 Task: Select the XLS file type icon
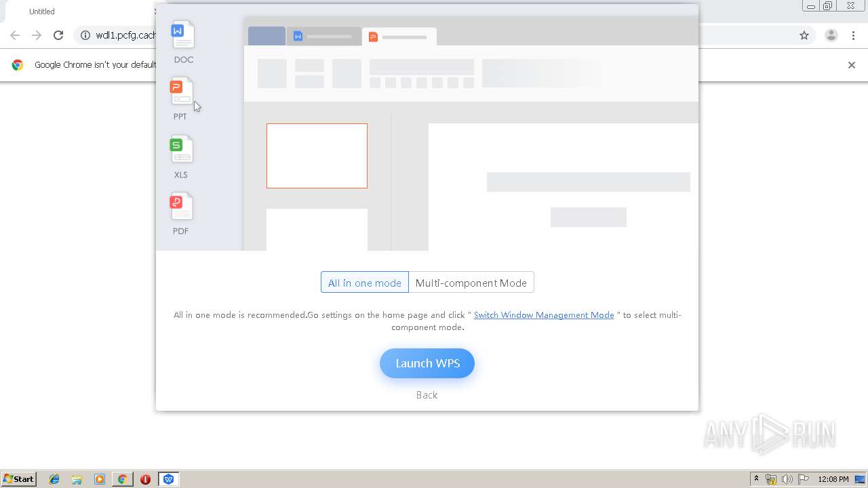[x=181, y=150]
